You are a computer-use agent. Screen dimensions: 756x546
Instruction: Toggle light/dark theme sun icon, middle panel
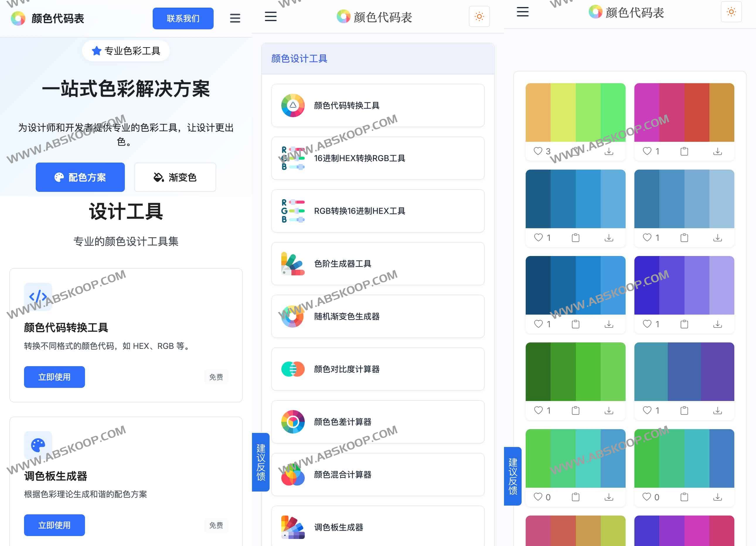(x=479, y=16)
